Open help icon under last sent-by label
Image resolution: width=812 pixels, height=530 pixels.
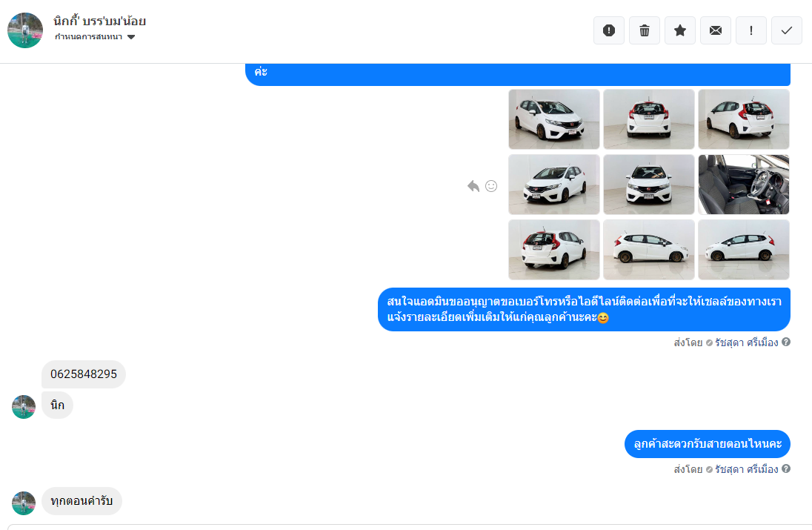[x=786, y=469]
